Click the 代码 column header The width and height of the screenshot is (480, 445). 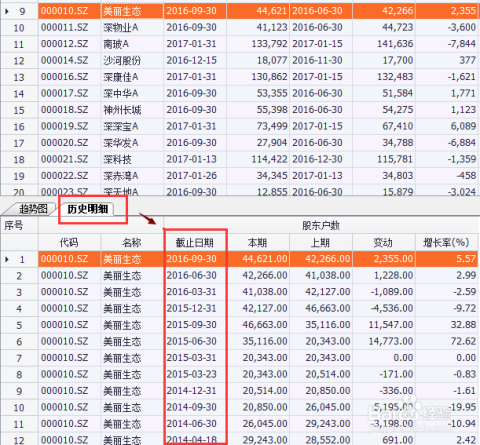click(x=69, y=242)
